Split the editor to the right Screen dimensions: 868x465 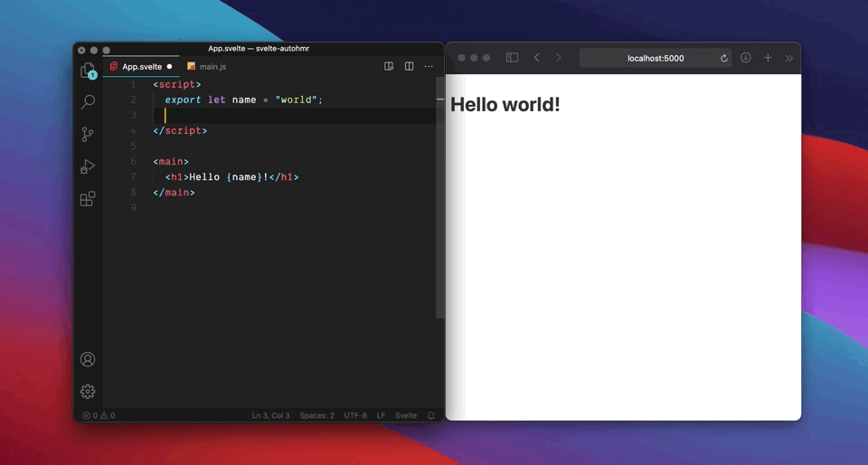tap(409, 66)
